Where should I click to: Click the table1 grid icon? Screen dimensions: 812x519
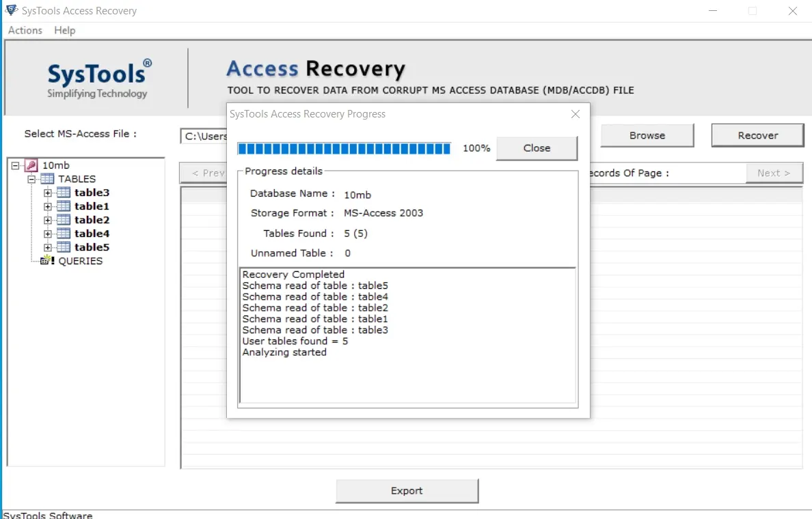pos(63,206)
